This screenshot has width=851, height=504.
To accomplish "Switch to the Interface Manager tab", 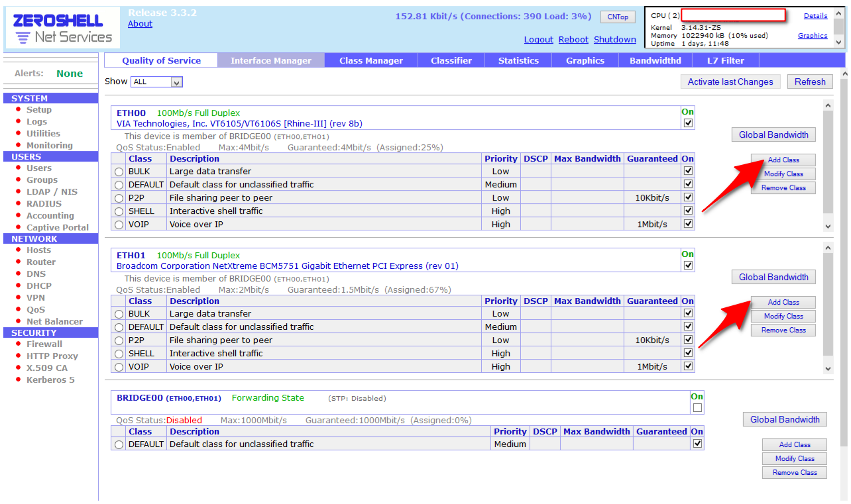I will pos(271,60).
